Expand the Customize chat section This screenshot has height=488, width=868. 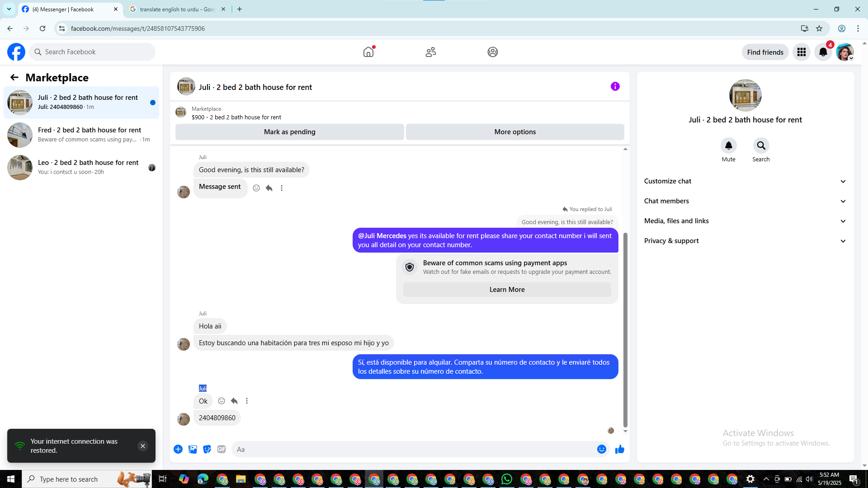click(745, 181)
